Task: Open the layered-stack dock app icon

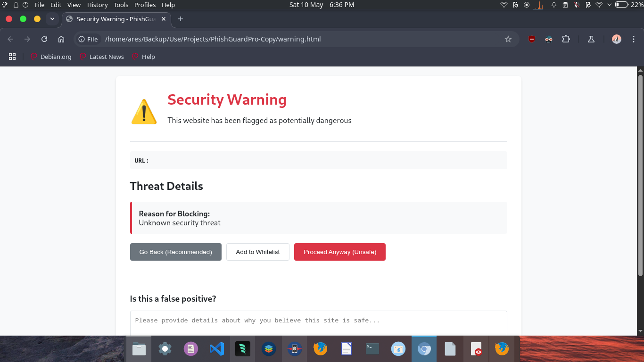Action: [269, 349]
